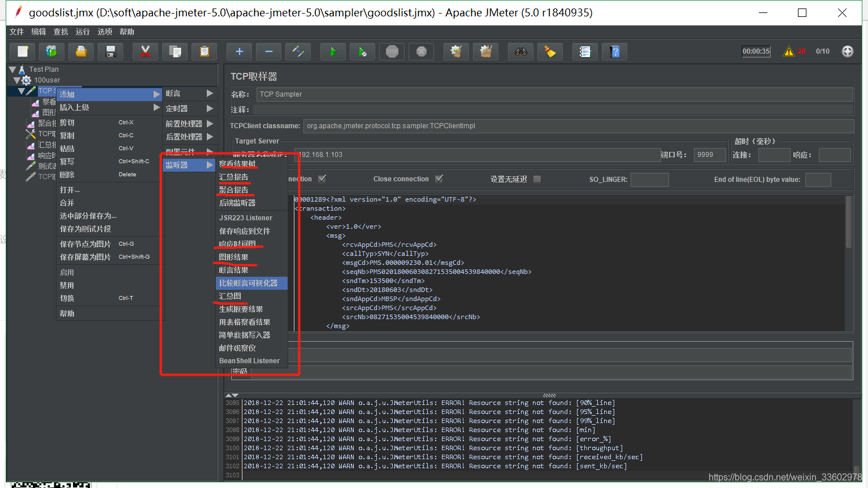The width and height of the screenshot is (868, 488).
Task: Open Search with the binoculars icon
Action: click(x=520, y=51)
